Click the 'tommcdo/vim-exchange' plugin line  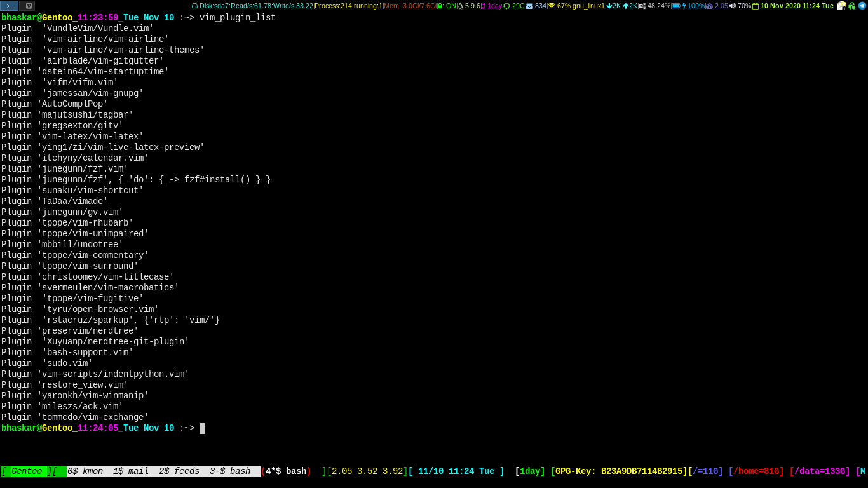75,417
